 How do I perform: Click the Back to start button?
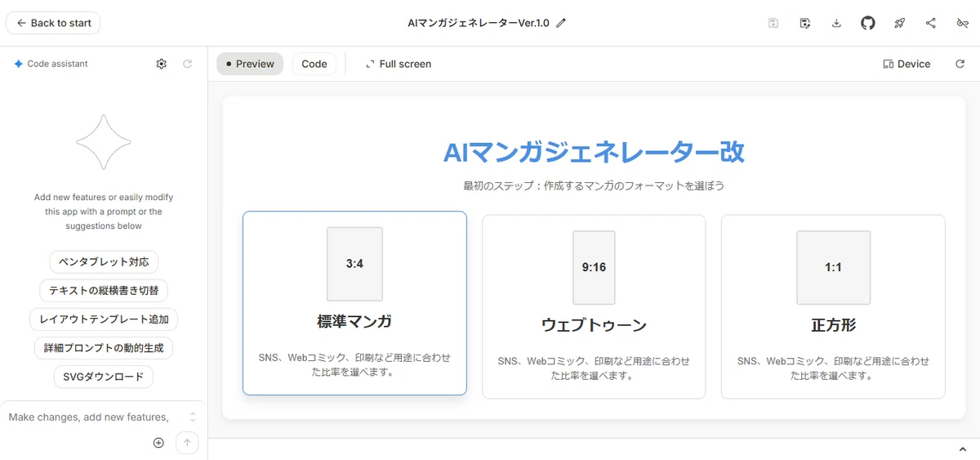coord(53,23)
